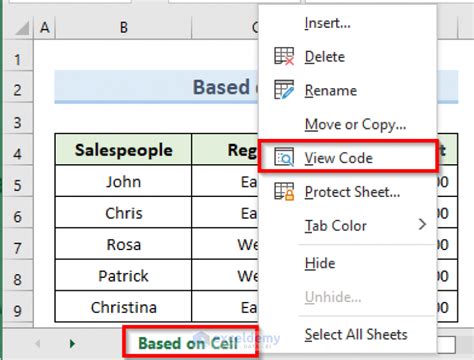Click the cell containing Rosa

pos(123,244)
